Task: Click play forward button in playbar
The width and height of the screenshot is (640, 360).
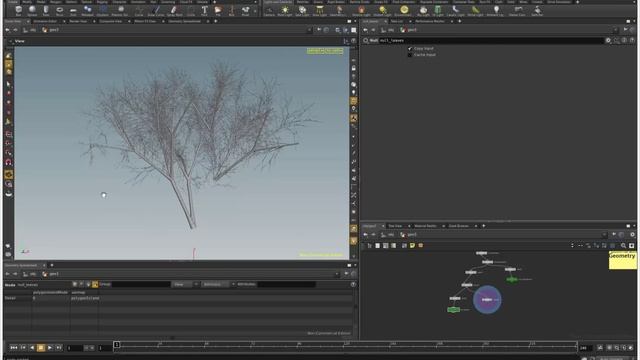Action: coord(50,348)
